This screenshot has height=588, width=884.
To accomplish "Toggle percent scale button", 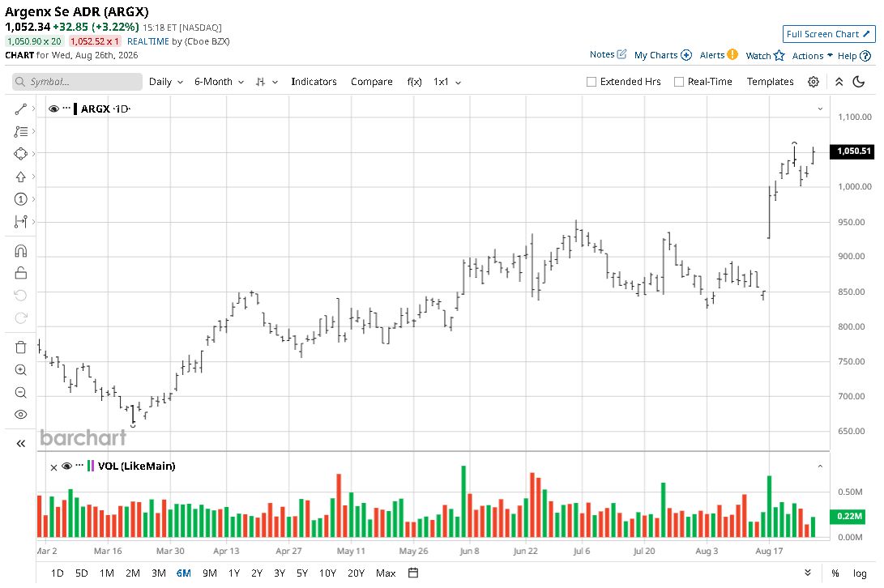I will point(835,573).
